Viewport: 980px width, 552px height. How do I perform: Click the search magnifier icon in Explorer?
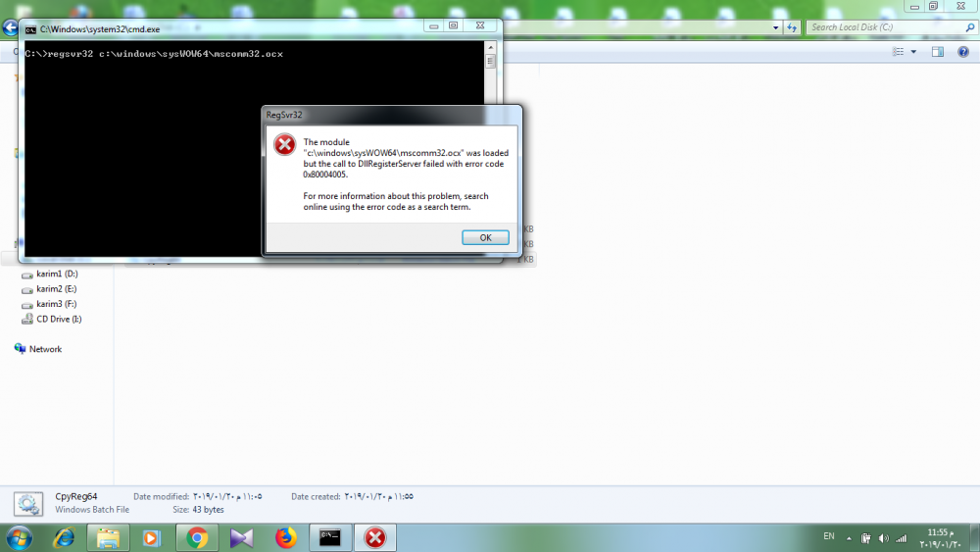click(970, 27)
